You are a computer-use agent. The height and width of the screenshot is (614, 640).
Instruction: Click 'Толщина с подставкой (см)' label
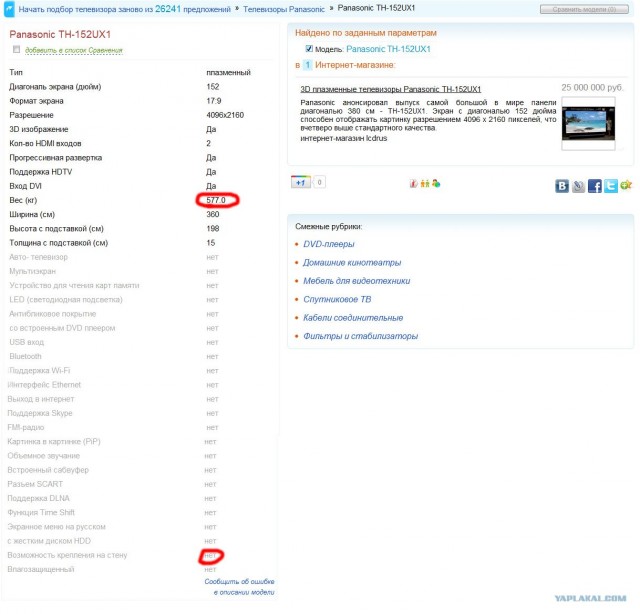(x=58, y=243)
